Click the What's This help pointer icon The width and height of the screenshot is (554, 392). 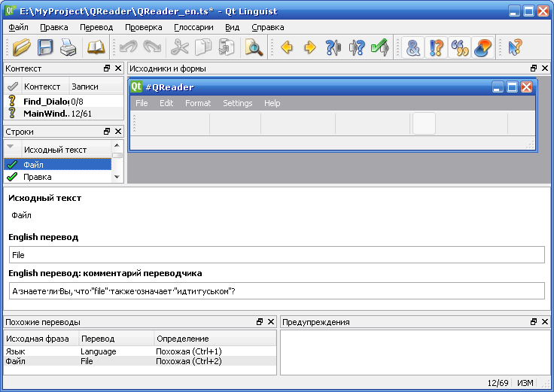pos(515,47)
